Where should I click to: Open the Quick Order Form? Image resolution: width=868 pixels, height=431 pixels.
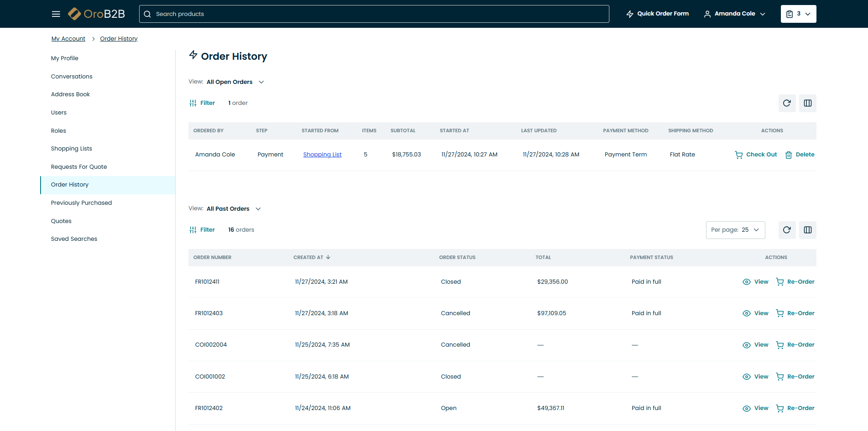[657, 14]
